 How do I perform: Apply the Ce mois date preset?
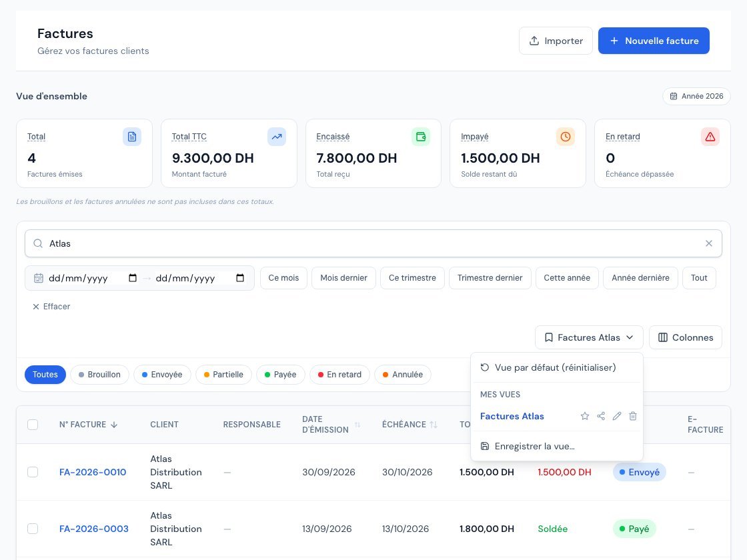tap(283, 278)
